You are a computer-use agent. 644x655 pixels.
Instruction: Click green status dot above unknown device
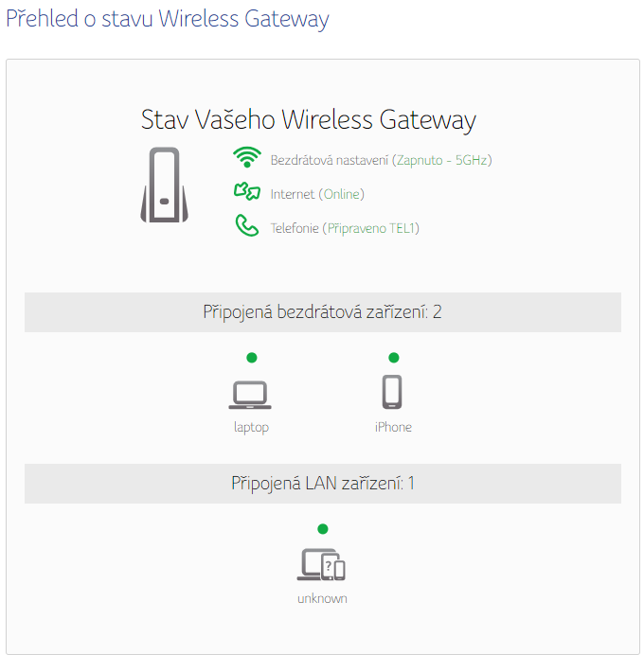click(x=322, y=529)
